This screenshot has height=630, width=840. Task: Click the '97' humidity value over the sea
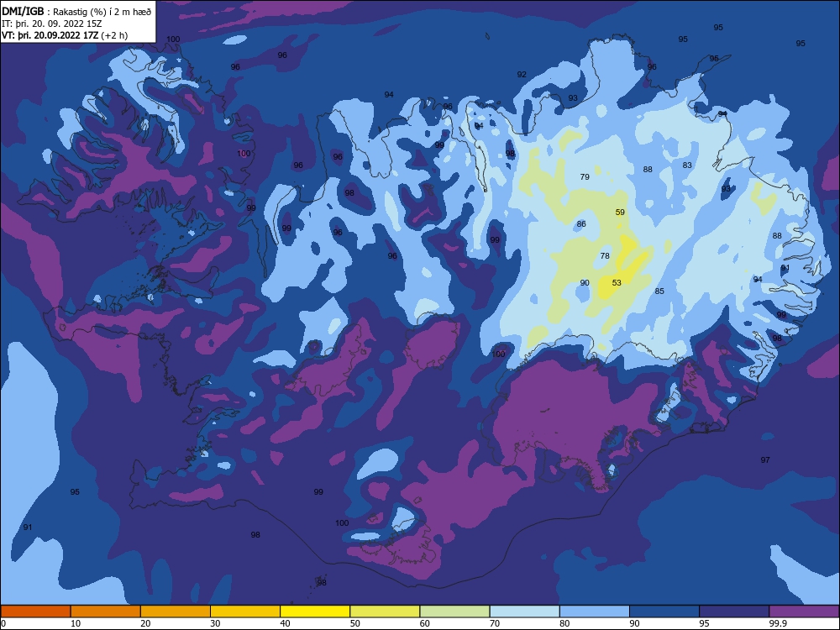(x=765, y=460)
